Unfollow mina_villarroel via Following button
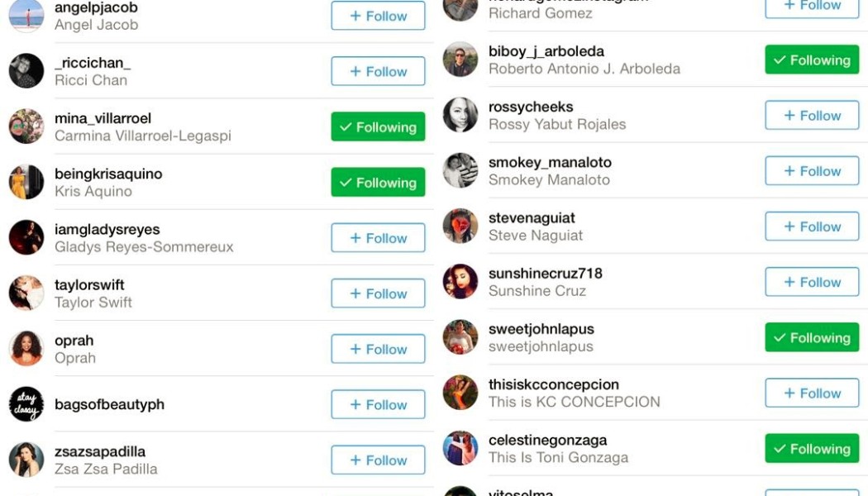Screen dimensions: 868x496 pos(378,126)
